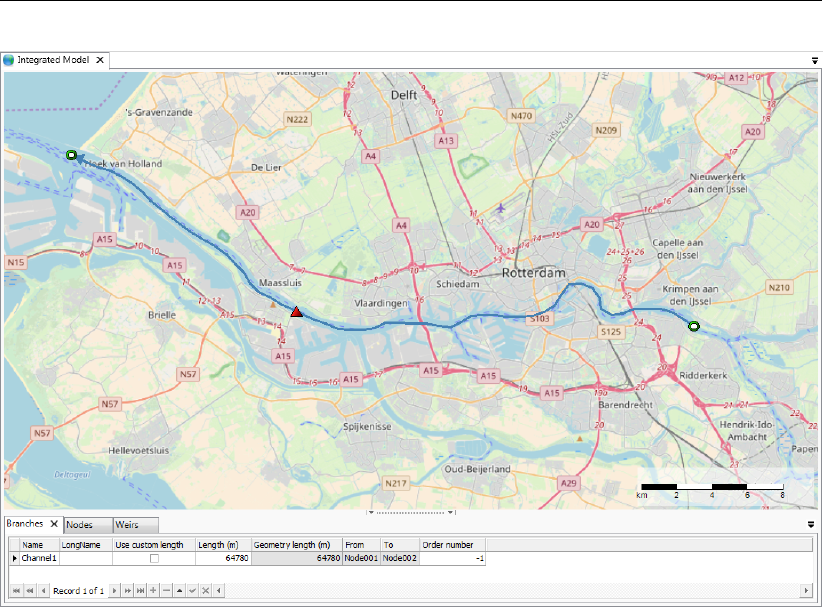
Task: Click the To column header
Action: coord(400,545)
